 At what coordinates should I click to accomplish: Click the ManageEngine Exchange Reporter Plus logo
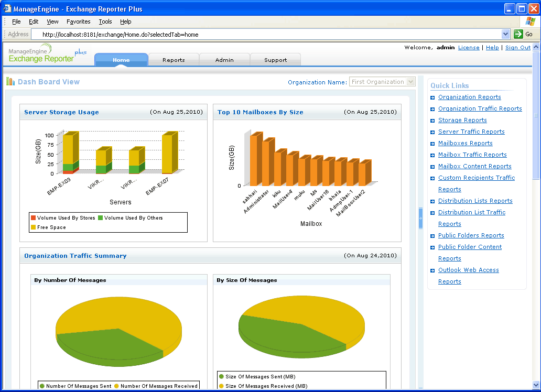click(x=47, y=53)
